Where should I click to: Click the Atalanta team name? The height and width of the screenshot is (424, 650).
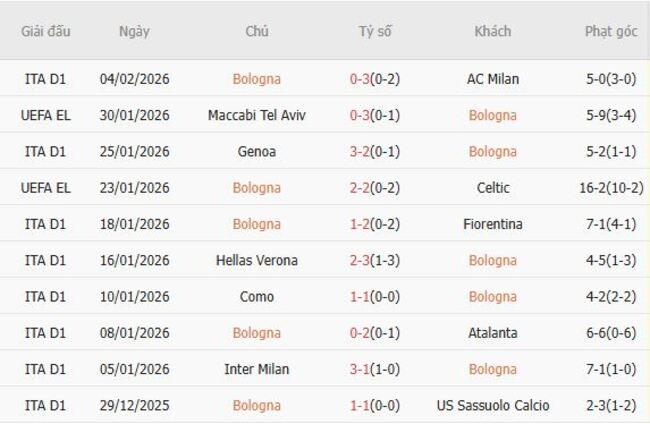492,333
